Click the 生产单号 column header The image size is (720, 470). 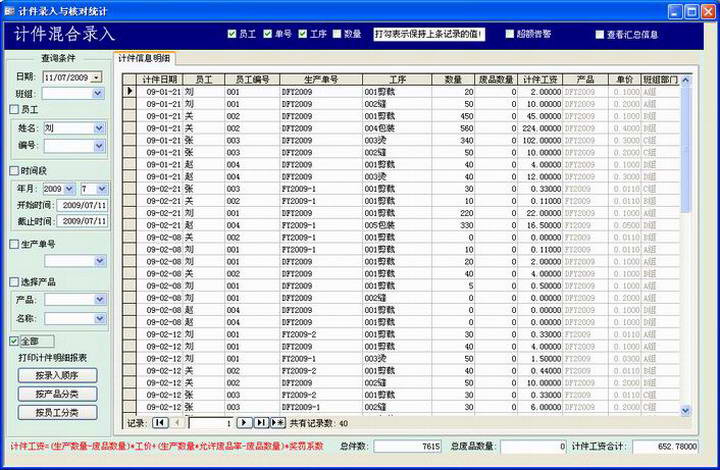click(x=321, y=79)
